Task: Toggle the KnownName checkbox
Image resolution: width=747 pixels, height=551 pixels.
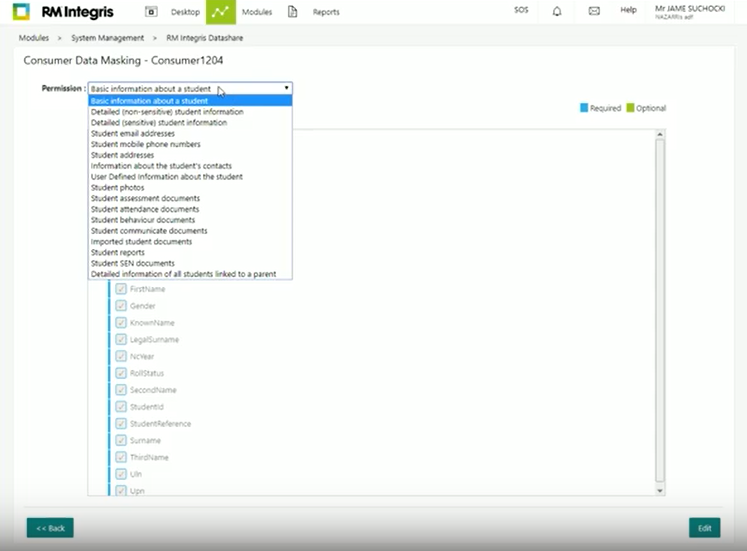Action: 121,322
